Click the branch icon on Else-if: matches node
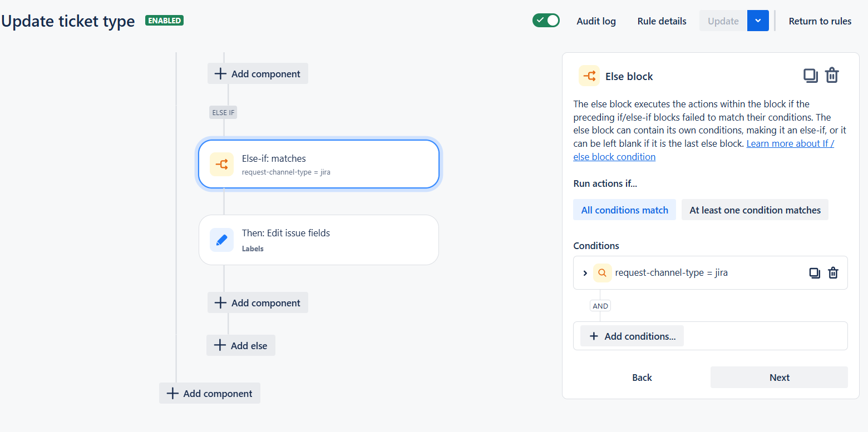Image resolution: width=868 pixels, height=432 pixels. [221, 164]
